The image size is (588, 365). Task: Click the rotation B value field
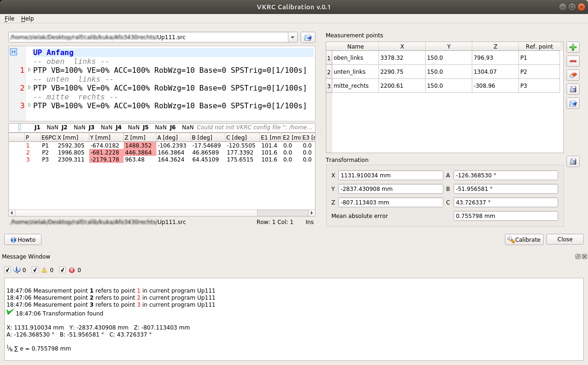point(506,189)
